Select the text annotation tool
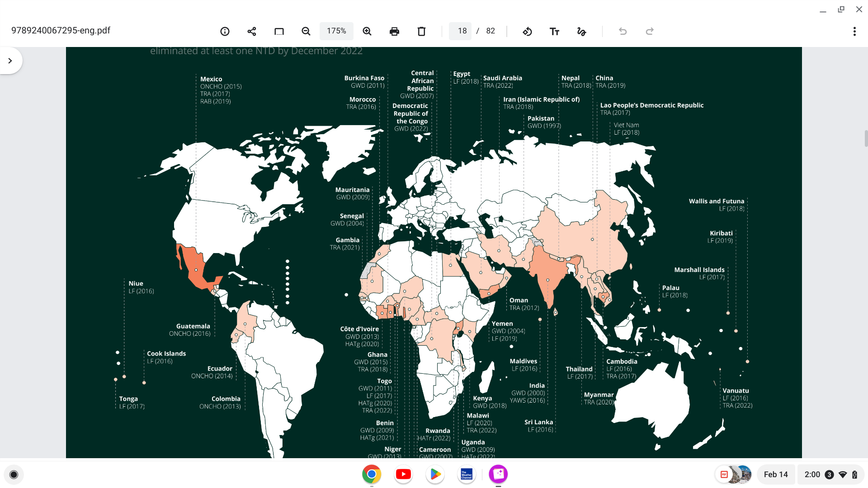This screenshot has height=488, width=868. (554, 31)
